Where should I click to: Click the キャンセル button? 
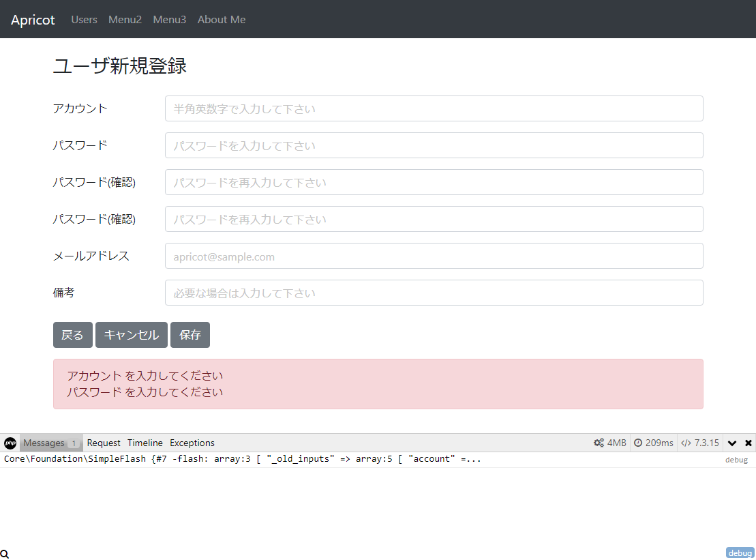(132, 335)
